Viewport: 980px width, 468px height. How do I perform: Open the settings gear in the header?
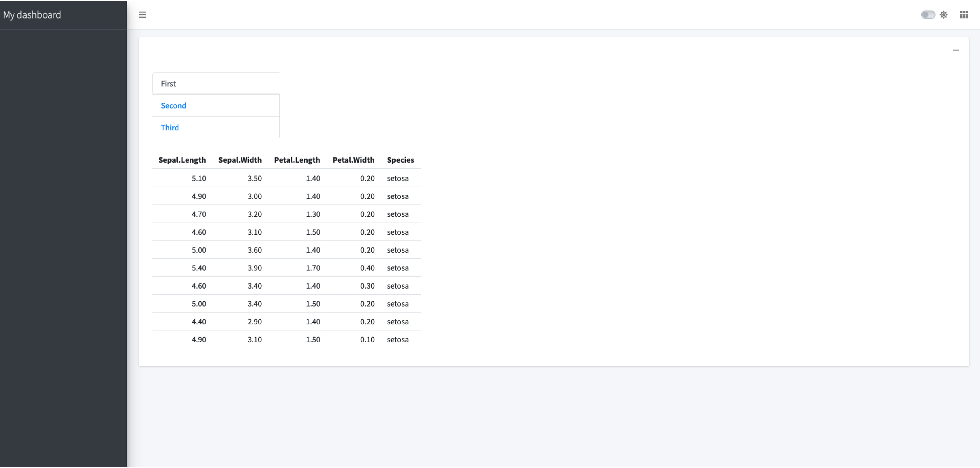[x=944, y=15]
